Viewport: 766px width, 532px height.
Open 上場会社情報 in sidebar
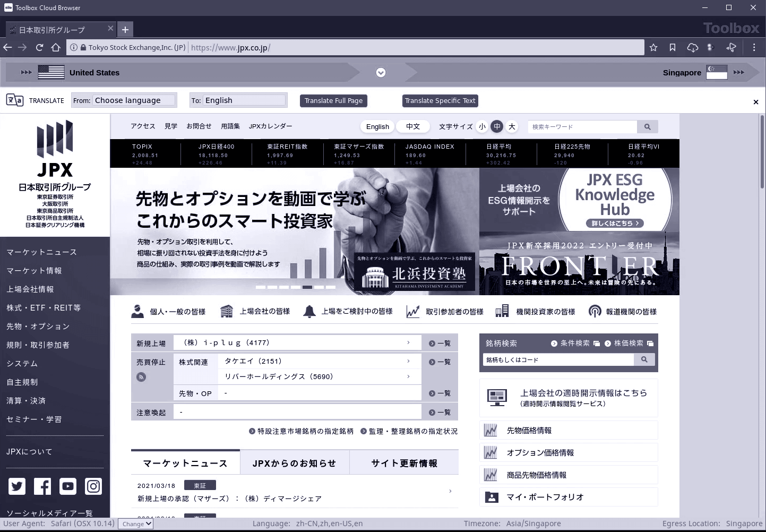30,289
